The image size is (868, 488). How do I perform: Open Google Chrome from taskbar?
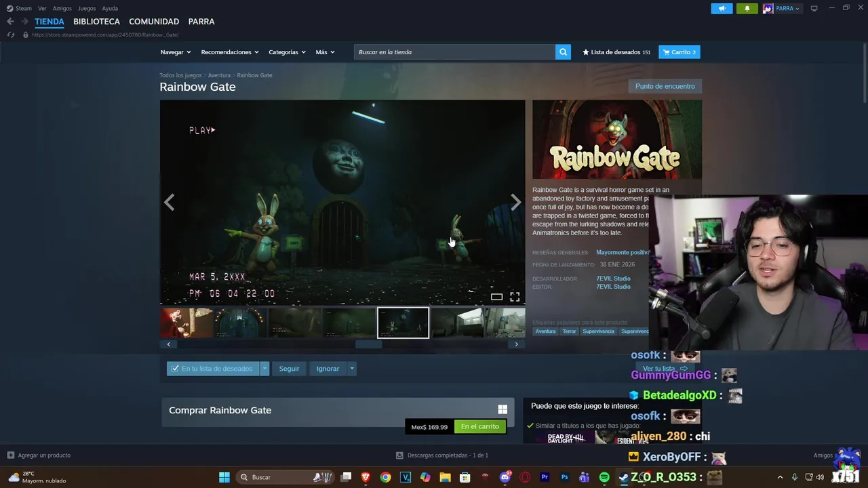tap(385, 477)
